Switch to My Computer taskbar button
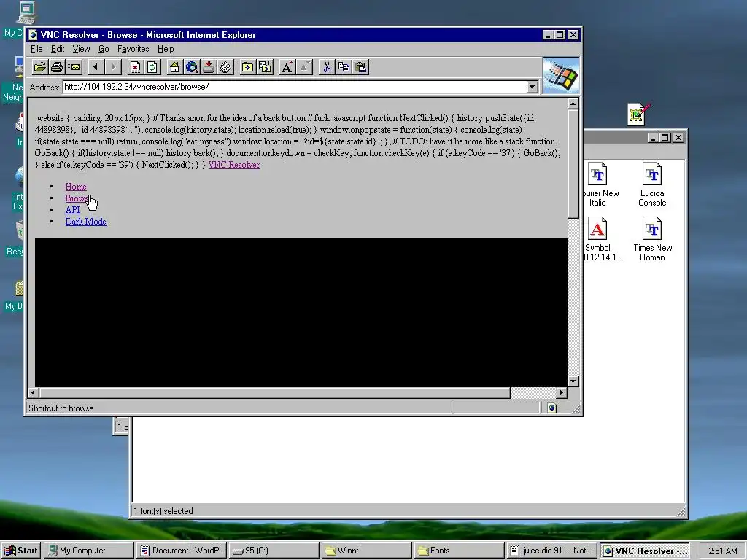Screen dimensions: 747x560 88,551
